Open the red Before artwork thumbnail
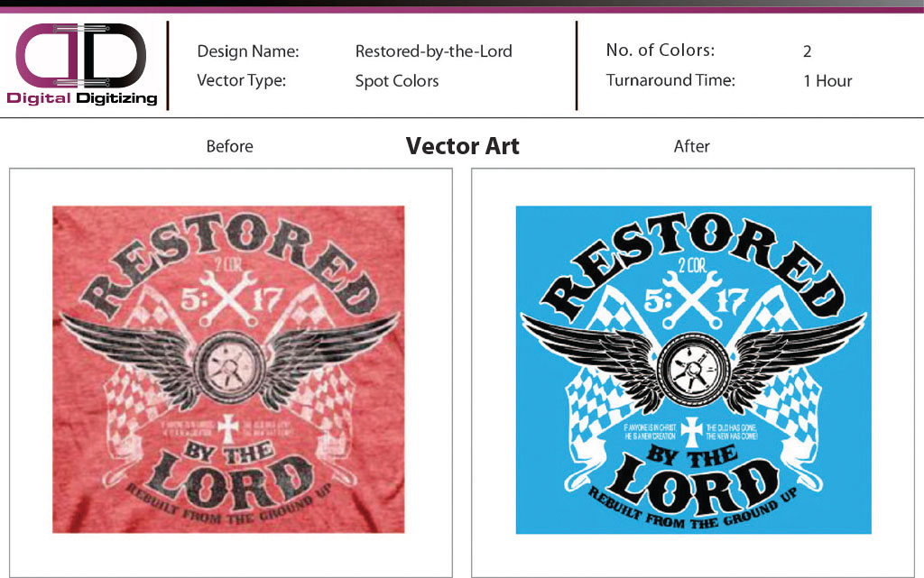The height and width of the screenshot is (578, 924). pyautogui.click(x=228, y=370)
